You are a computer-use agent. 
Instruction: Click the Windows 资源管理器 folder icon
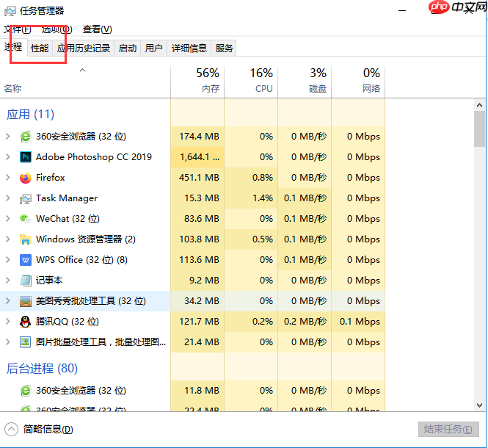pyautogui.click(x=26, y=239)
